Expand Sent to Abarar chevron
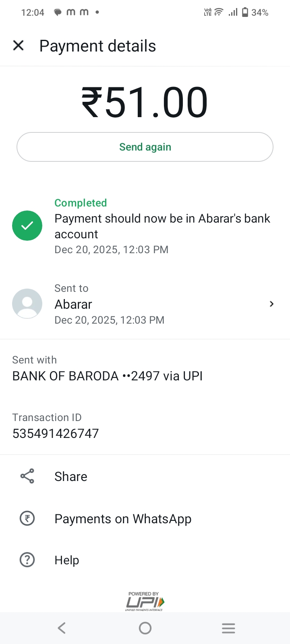 coord(271,304)
